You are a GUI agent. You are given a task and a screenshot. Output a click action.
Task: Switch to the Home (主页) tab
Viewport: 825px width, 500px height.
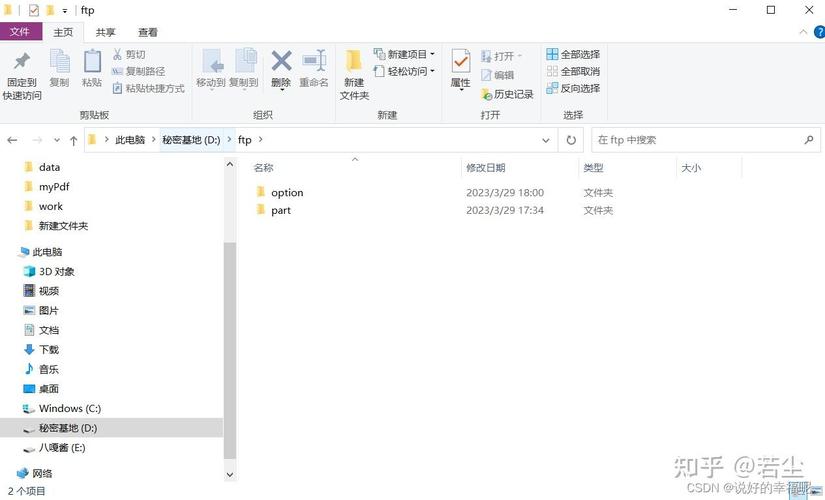click(x=63, y=32)
